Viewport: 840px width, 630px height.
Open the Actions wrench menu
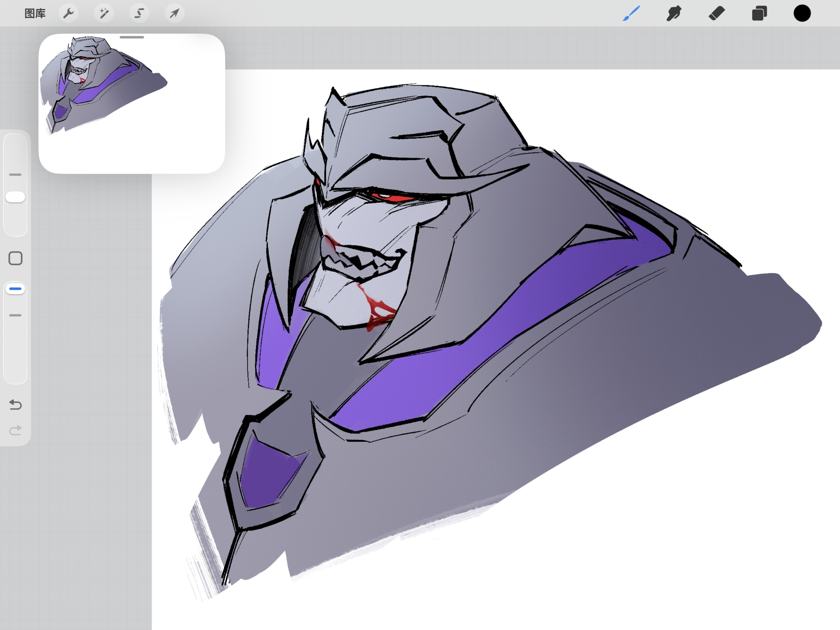click(x=68, y=13)
